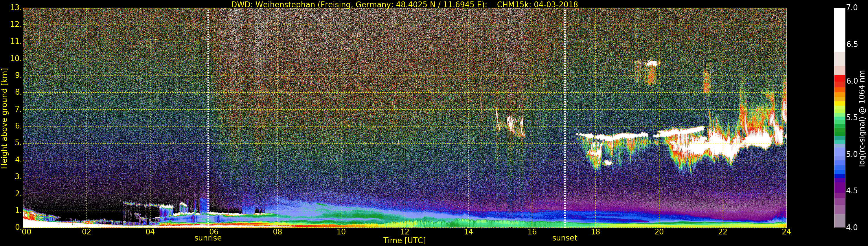Click the time tick label '00'
Screen dimensions: 868x246
26,232
